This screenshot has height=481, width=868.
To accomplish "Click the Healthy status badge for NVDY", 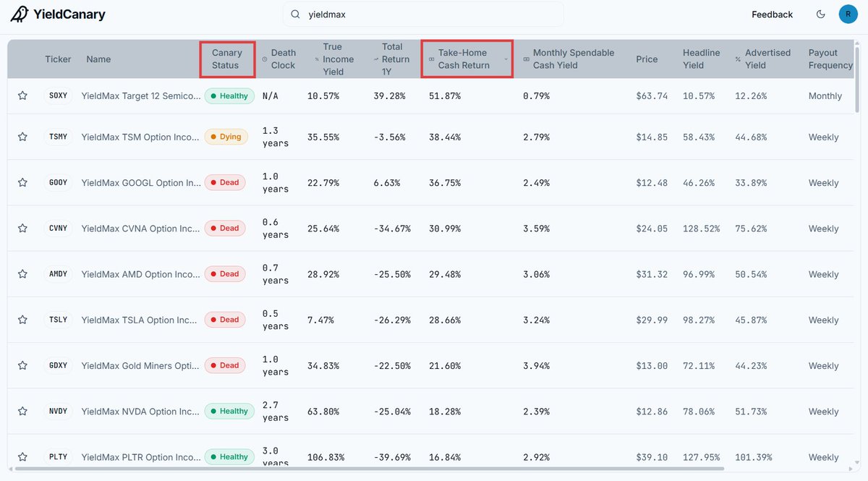I will coord(229,411).
